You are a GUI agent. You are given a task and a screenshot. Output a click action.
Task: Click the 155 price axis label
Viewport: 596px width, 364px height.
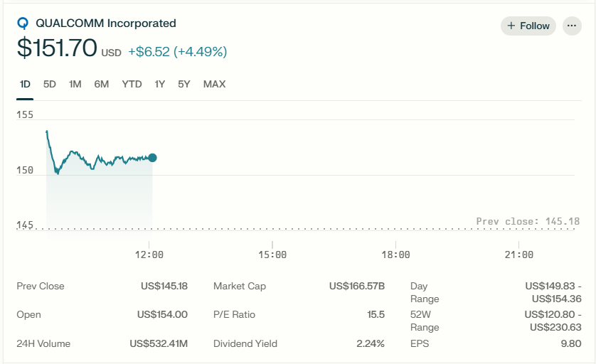[x=25, y=114]
